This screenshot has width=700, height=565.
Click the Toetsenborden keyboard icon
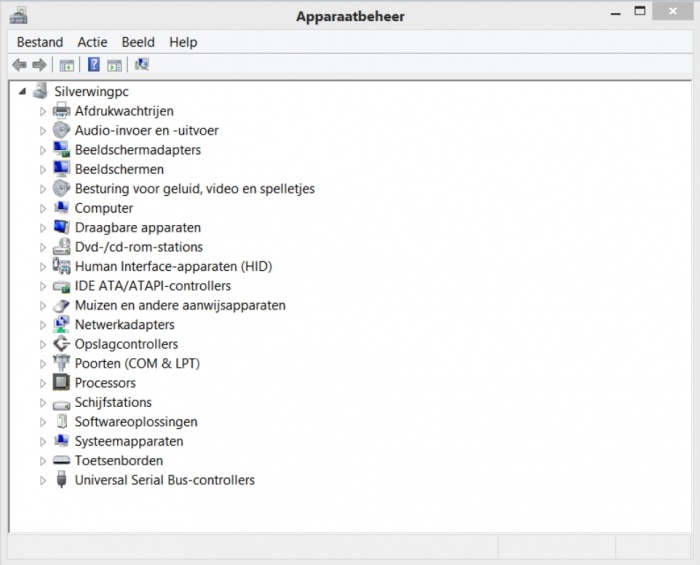(61, 461)
